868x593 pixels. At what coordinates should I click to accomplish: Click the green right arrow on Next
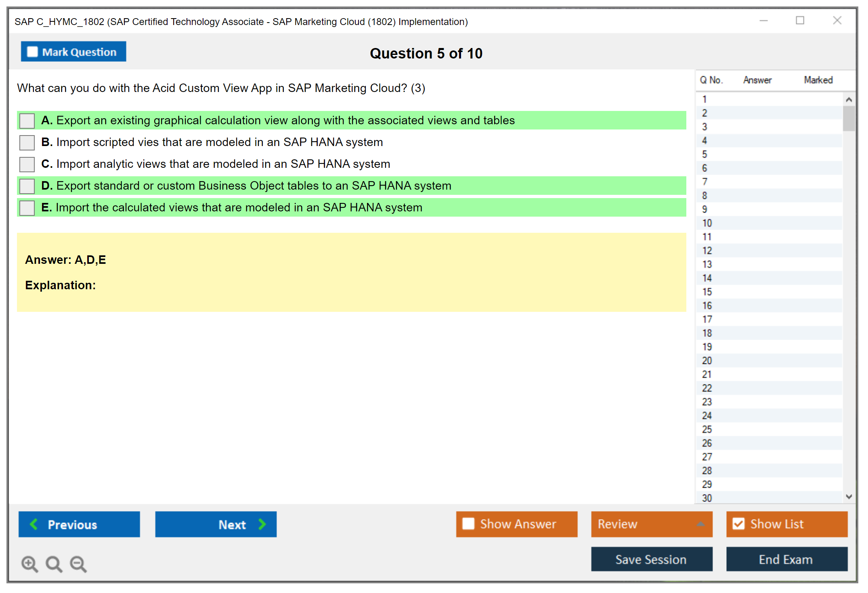pos(262,524)
